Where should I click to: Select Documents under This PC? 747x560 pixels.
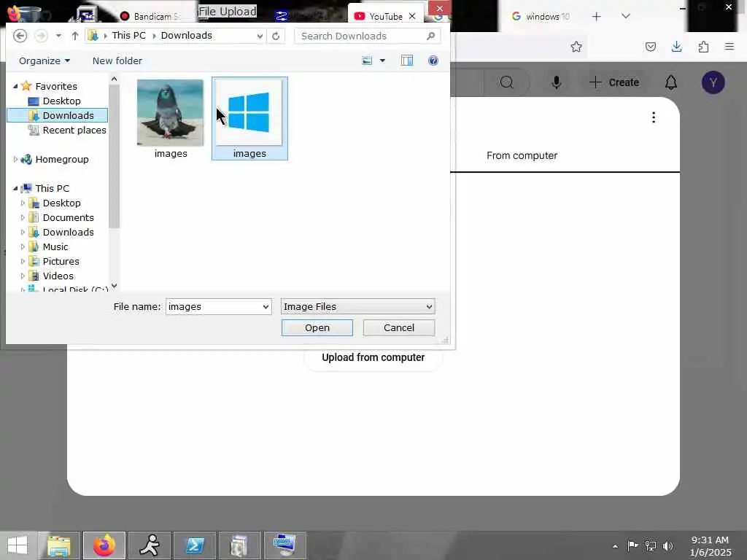pos(68,217)
